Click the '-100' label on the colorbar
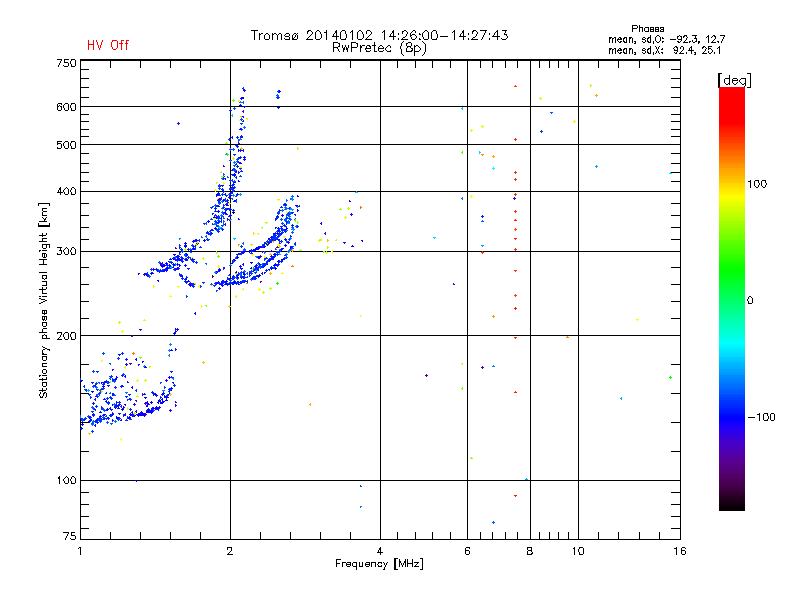The width and height of the screenshot is (800, 600). click(x=761, y=417)
